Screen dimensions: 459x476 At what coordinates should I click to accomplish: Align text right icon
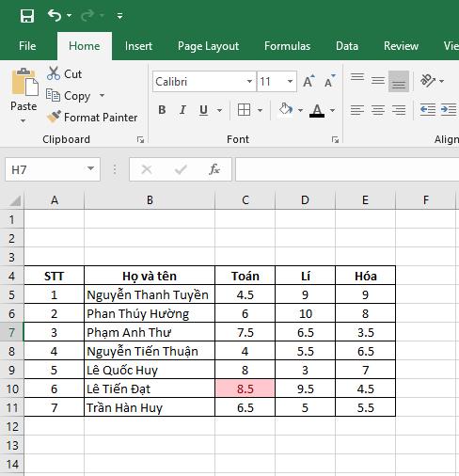click(x=399, y=110)
